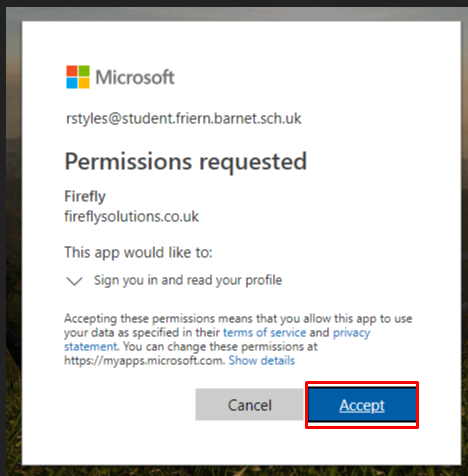
Task: Accept the requested permissions
Action: 362,405
